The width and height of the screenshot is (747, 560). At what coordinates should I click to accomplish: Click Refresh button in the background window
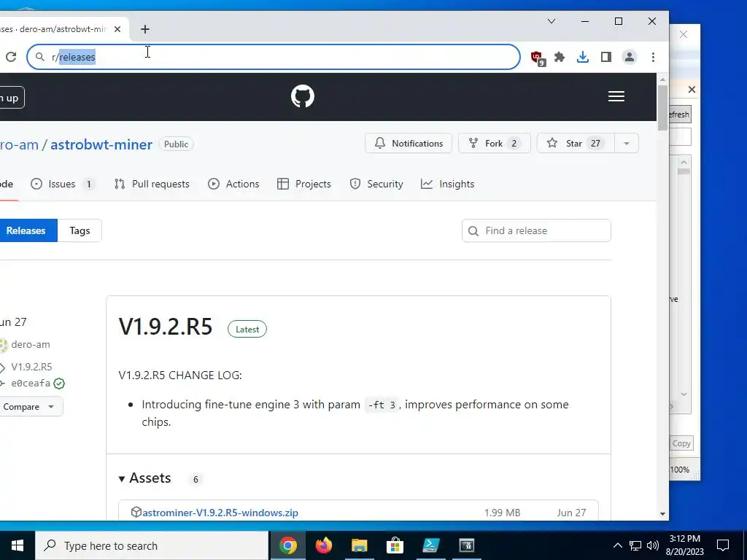[x=679, y=114]
